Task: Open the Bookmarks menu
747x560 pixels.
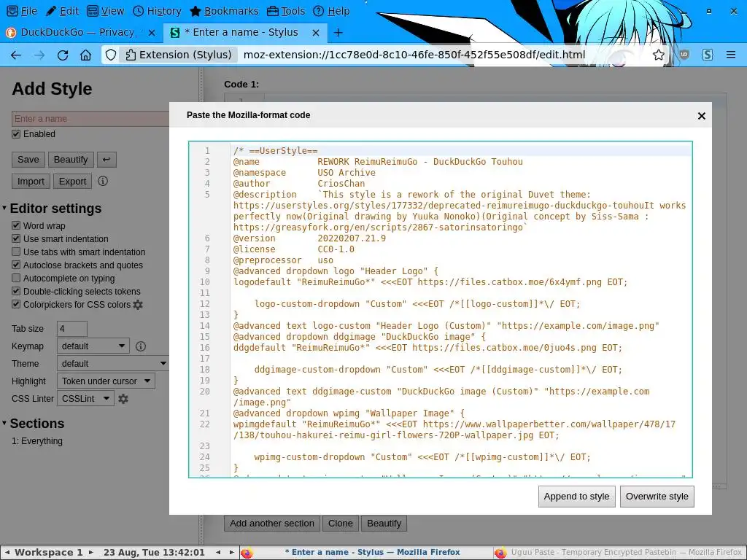Action: 224,11
